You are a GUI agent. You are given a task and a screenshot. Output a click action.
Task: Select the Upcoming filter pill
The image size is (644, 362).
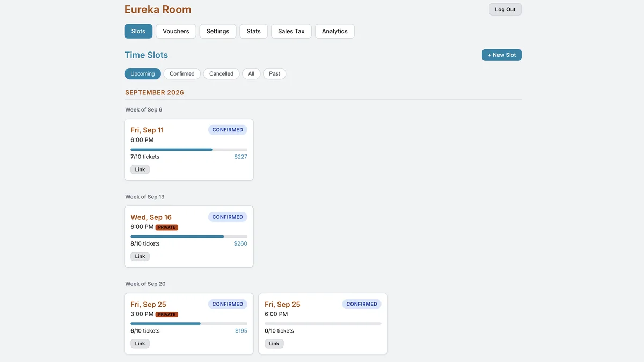coord(143,73)
